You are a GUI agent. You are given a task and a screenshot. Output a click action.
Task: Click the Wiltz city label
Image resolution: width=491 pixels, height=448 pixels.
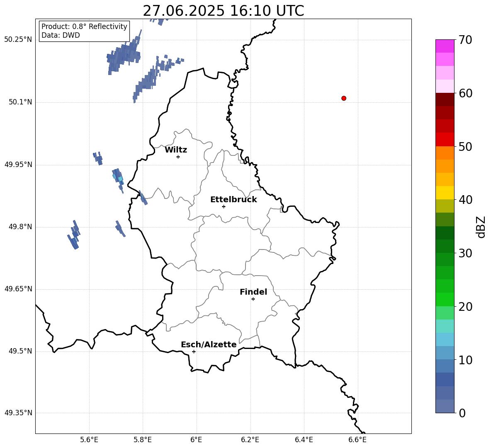point(176,150)
